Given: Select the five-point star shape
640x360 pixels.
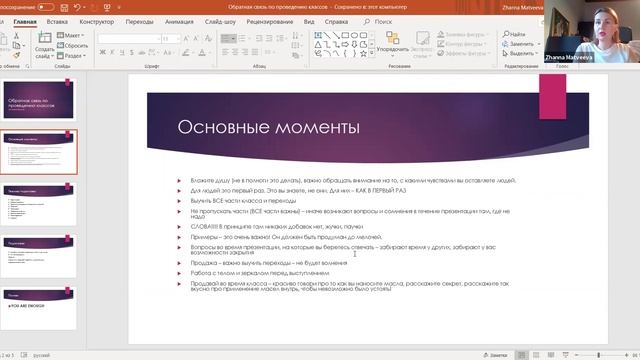Looking at the screenshot, I should click(363, 53).
